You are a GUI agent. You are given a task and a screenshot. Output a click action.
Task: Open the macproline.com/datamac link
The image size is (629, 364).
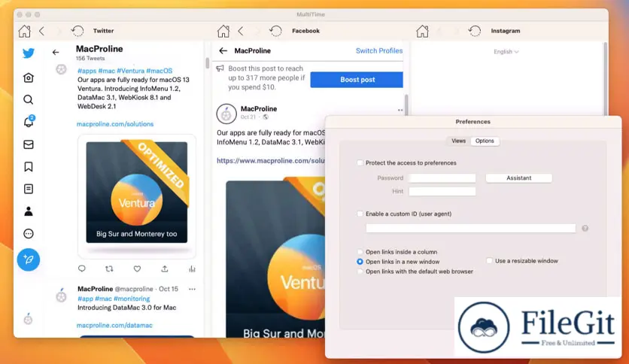(x=114, y=325)
